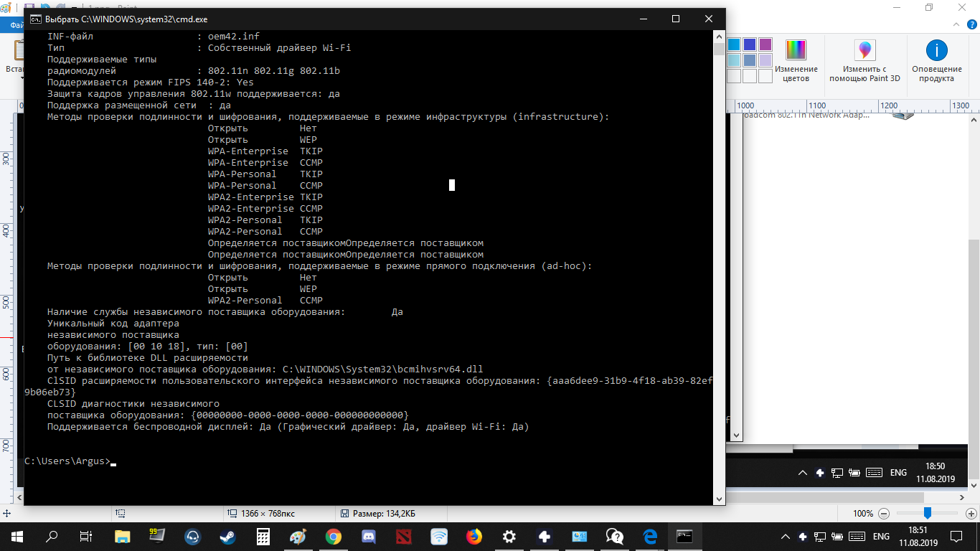The height and width of the screenshot is (551, 980).
Task: Click the Paint zoom slider handle
Action: tap(927, 513)
